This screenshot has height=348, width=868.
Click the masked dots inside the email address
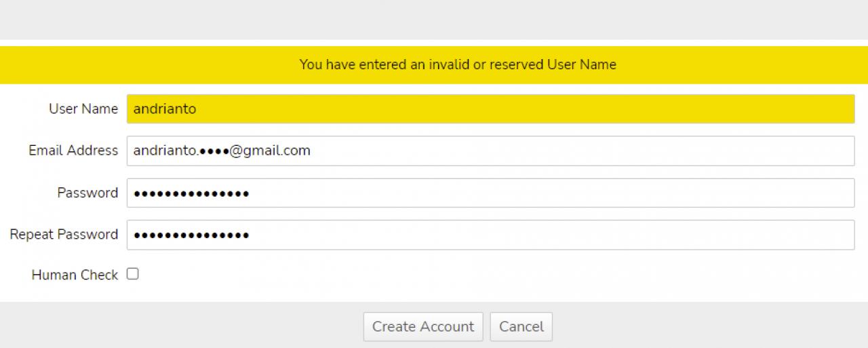pos(214,151)
